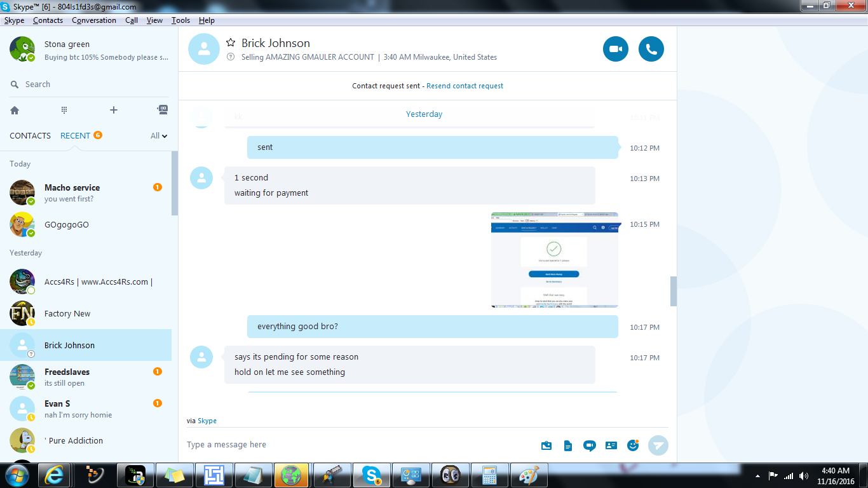Screen dimensions: 868x488
Task: Open the Windows Start button
Action: (15, 475)
